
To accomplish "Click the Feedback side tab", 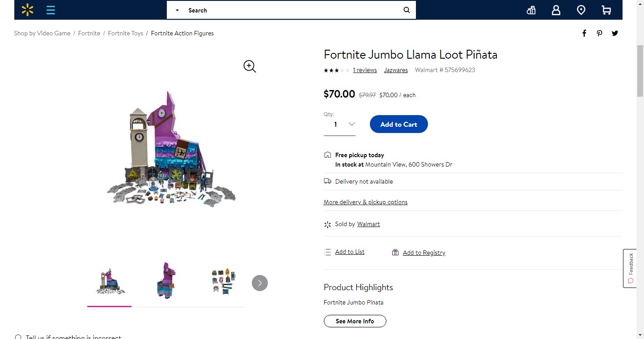I will (630, 268).
